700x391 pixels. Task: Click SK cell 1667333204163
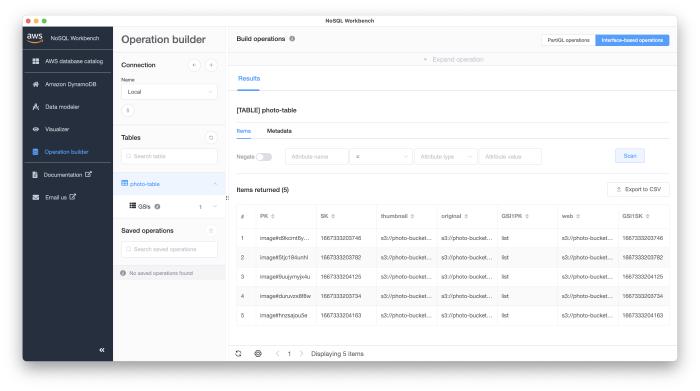341,315
